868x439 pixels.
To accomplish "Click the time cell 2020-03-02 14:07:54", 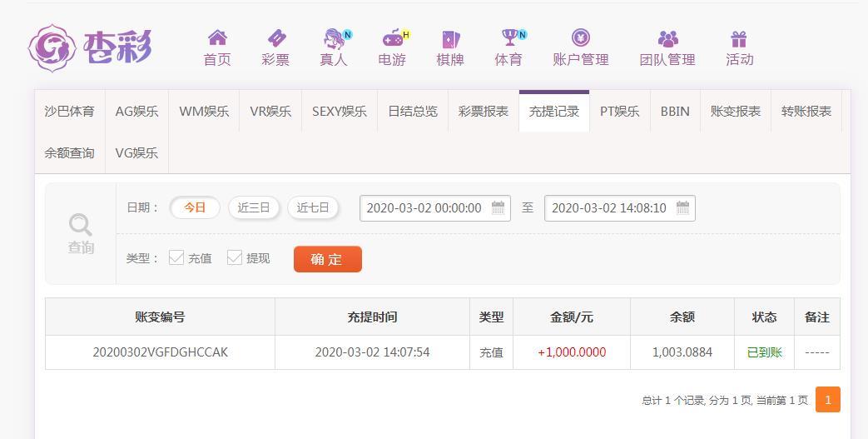I will (x=372, y=352).
